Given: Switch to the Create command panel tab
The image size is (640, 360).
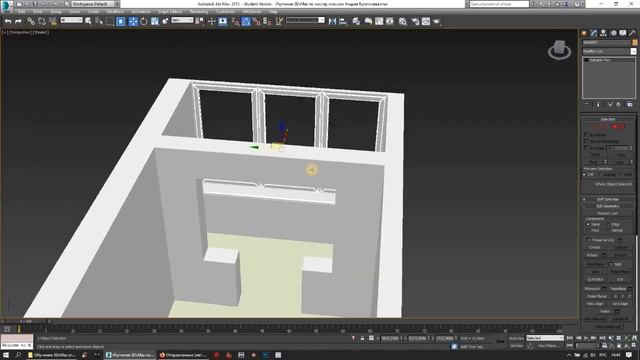Looking at the screenshot, I should coord(584,33).
